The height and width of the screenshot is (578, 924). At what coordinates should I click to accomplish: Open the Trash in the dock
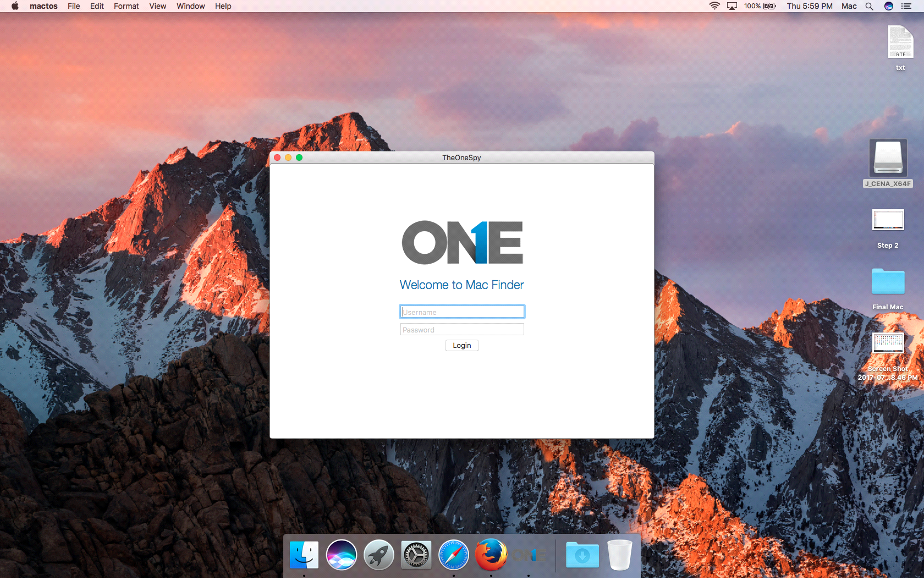(620, 555)
